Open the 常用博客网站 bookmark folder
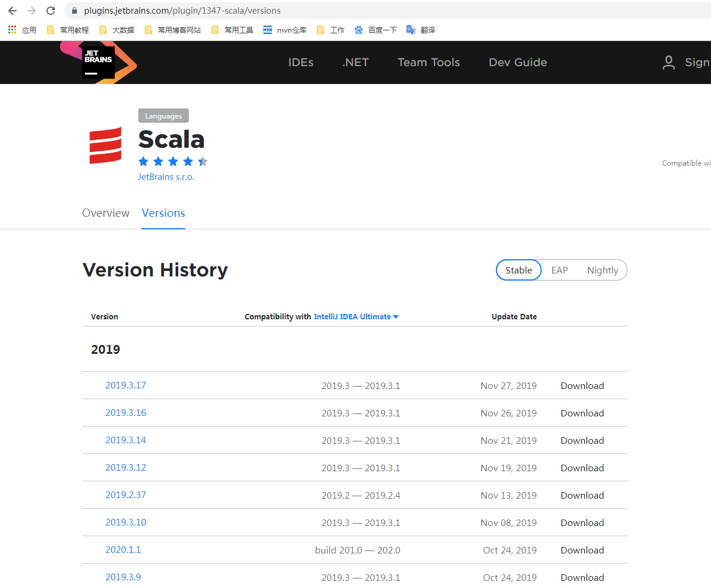 coord(173,30)
